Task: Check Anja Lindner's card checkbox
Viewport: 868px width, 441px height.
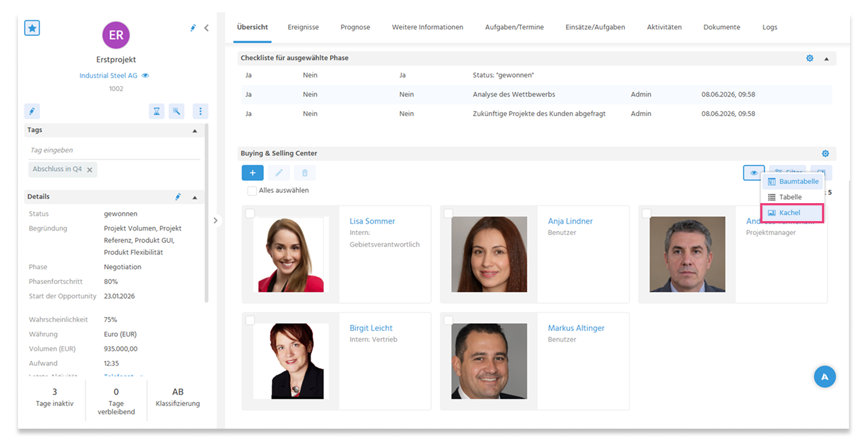Action: coord(448,213)
